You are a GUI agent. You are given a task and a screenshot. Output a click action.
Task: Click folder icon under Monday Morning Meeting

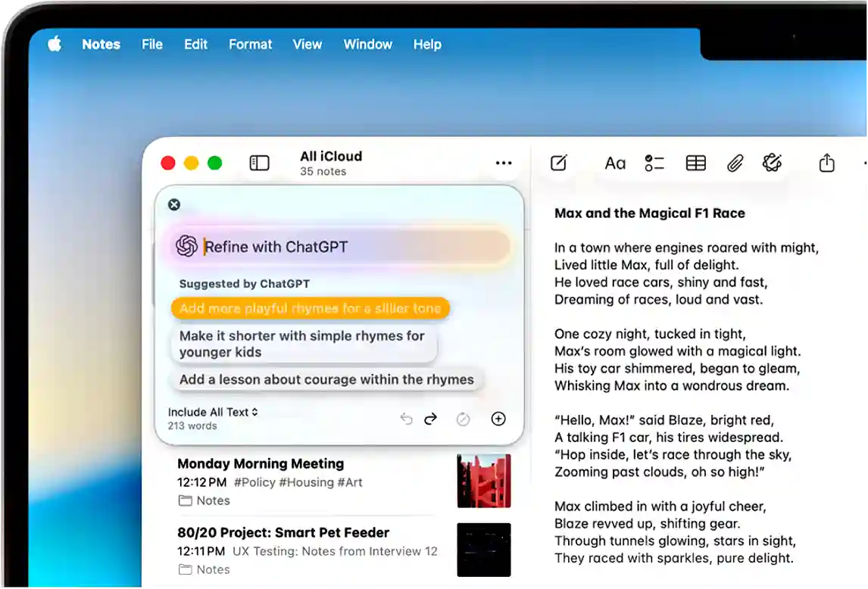pyautogui.click(x=186, y=501)
